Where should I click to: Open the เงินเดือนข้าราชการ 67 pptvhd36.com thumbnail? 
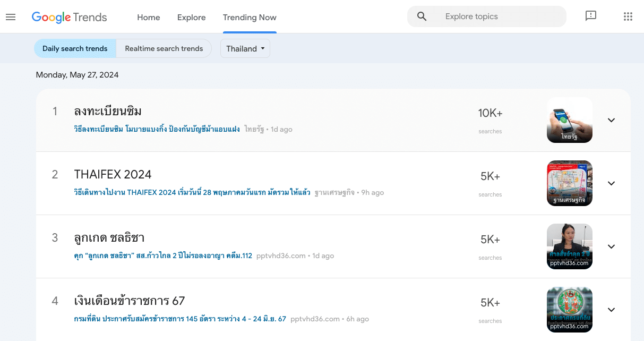(570, 310)
